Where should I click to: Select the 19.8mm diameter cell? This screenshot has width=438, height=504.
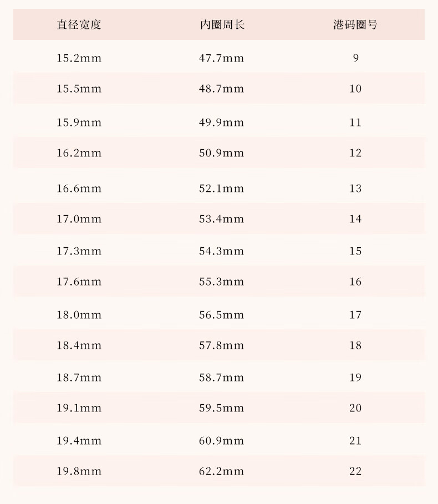79,471
